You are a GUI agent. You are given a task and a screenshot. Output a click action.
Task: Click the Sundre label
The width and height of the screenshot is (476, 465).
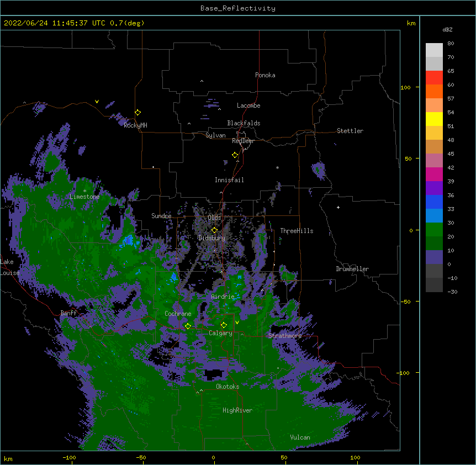(161, 216)
